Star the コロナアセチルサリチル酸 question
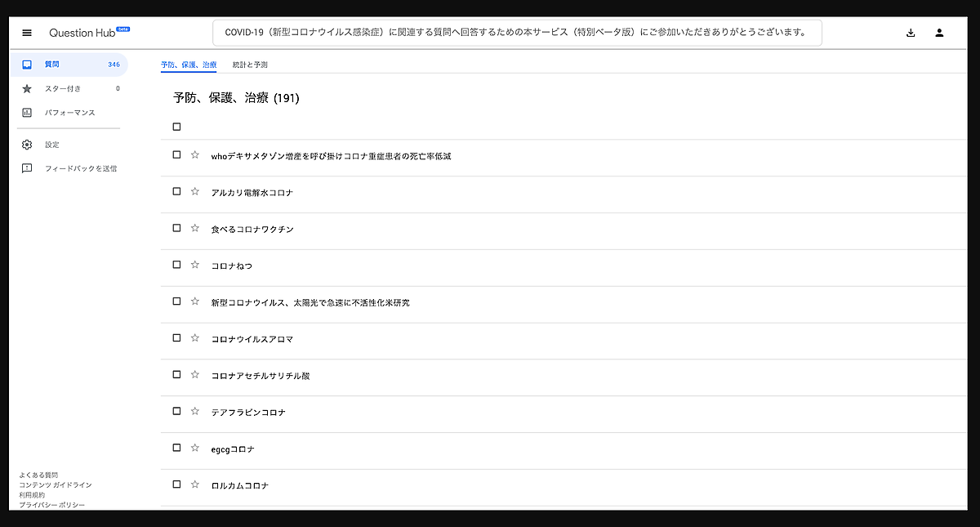The width and height of the screenshot is (980, 527). pos(194,374)
